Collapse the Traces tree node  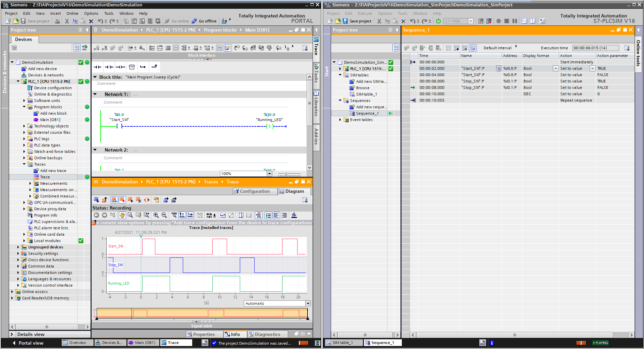coord(24,164)
